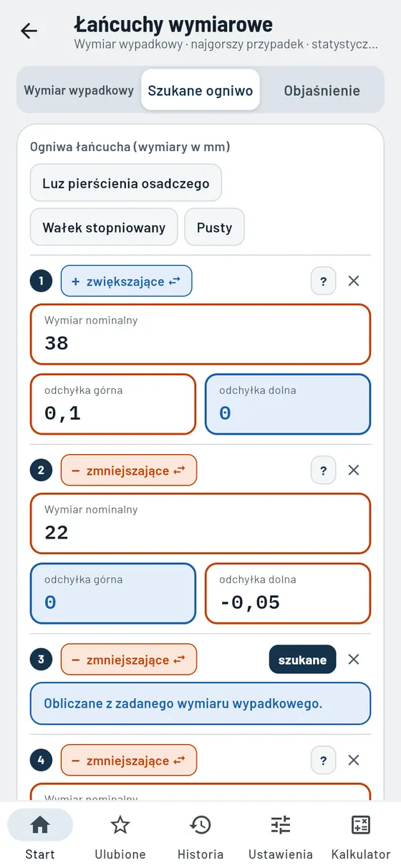
Task: Open the Ulubione star icon
Action: 120,825
